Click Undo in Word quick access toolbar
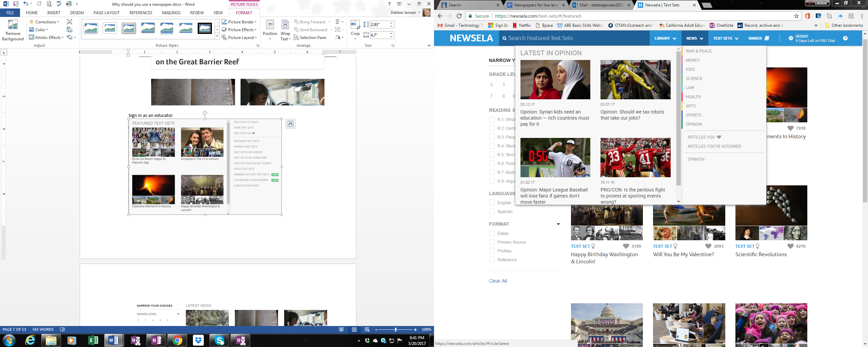The width and height of the screenshot is (868, 347). [26, 4]
